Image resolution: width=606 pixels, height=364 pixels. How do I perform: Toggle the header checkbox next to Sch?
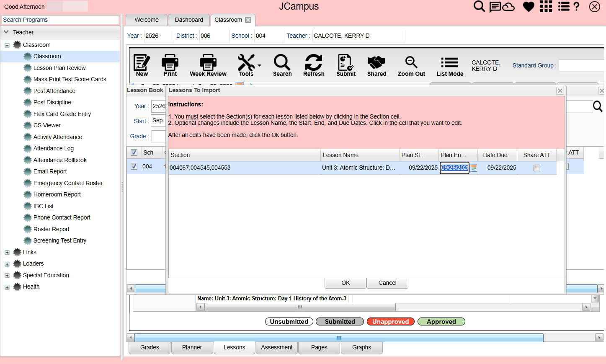pyautogui.click(x=134, y=152)
